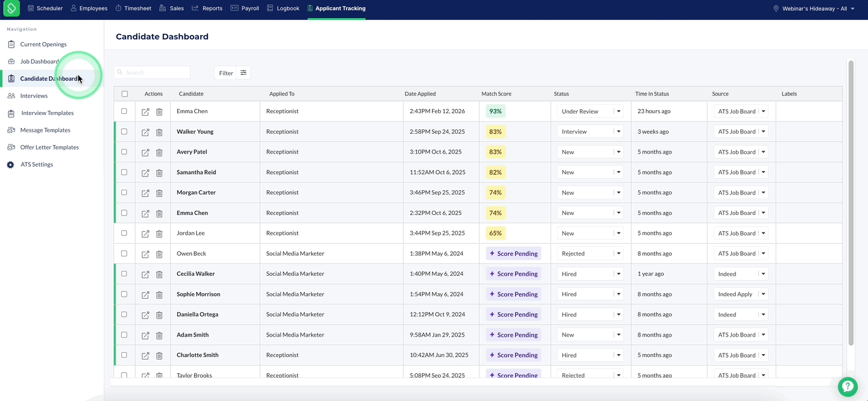Click the ATS Settings gear icon
868x401 pixels.
10,164
